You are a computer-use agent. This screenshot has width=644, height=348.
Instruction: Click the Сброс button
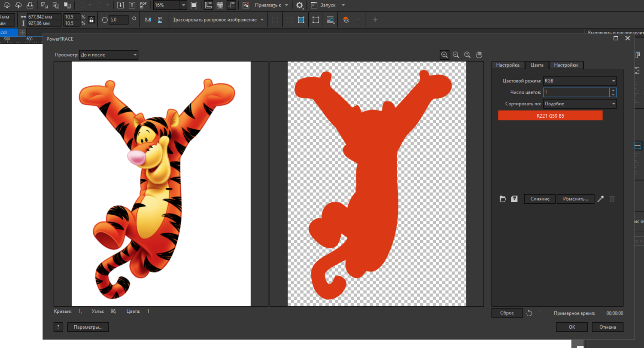[x=507, y=313]
